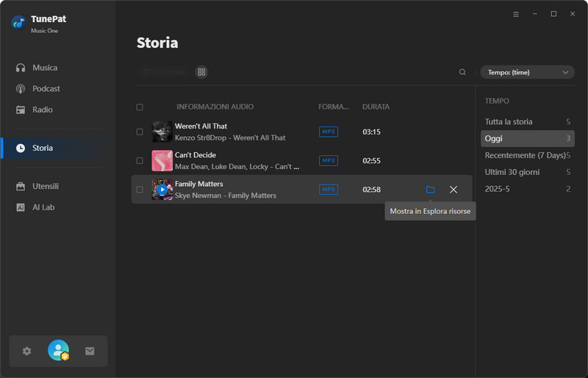Viewport: 588px width, 378px height.
Task: Open the Musica section in the sidebar
Action: tap(44, 68)
